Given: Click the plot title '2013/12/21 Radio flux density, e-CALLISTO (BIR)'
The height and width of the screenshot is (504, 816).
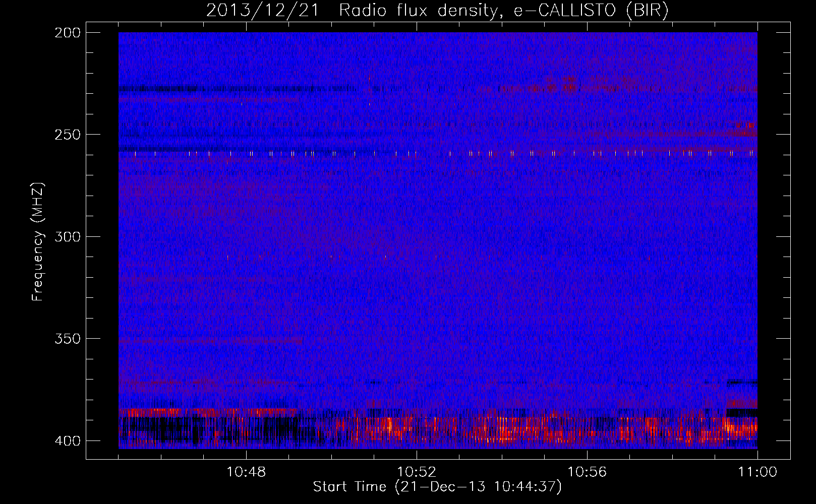Looking at the screenshot, I should pyautogui.click(x=437, y=10).
